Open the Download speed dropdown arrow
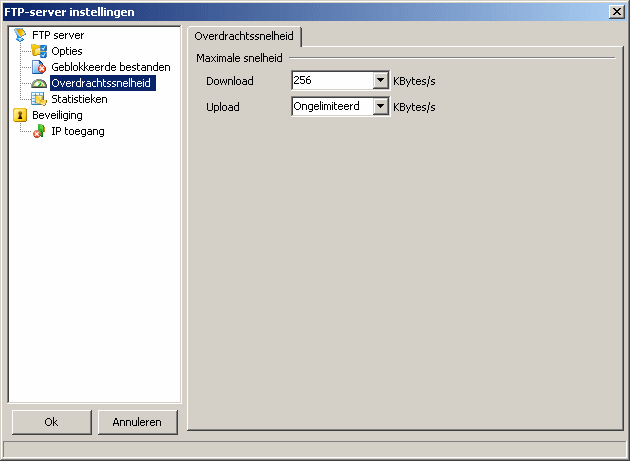The image size is (630, 461). click(380, 80)
